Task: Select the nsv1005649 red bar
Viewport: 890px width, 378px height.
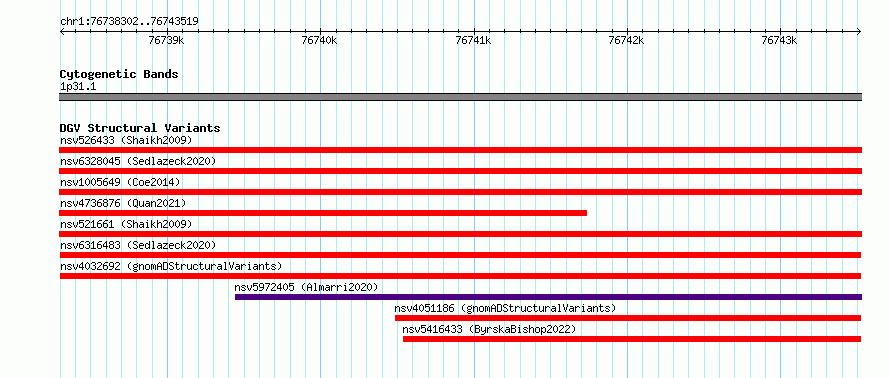Action: pos(460,192)
